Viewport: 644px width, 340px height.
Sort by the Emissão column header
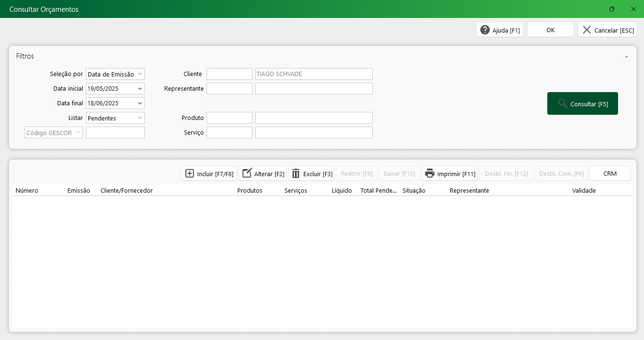tap(78, 191)
